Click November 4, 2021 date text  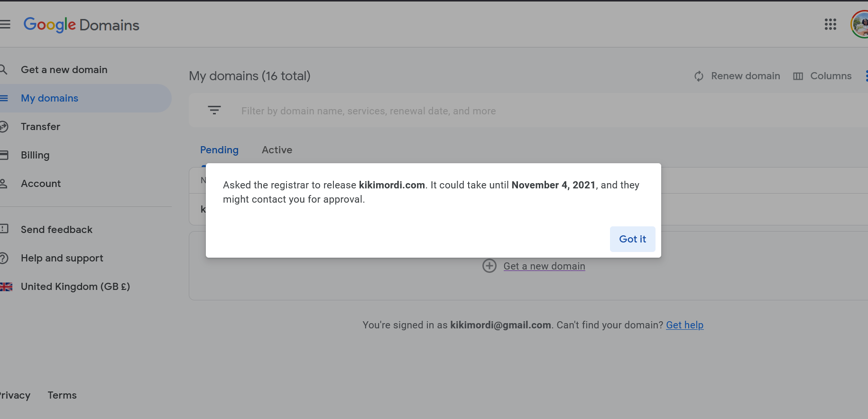click(x=553, y=185)
